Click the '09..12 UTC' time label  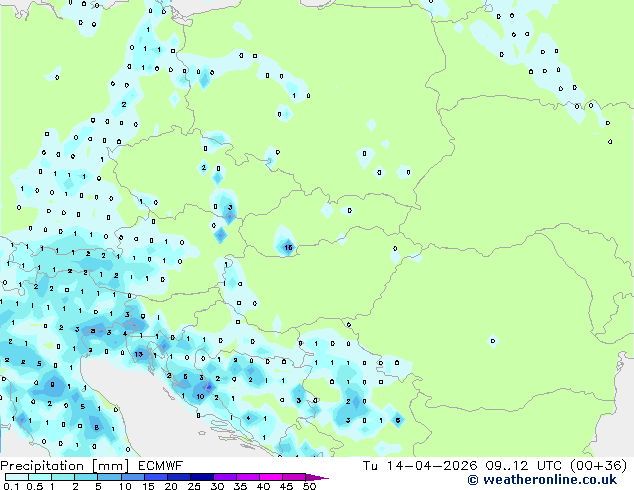click(524, 466)
